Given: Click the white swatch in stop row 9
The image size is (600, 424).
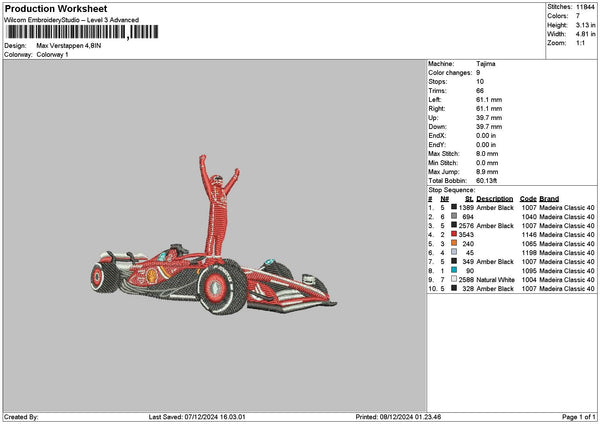Looking at the screenshot, I should pos(454,279).
